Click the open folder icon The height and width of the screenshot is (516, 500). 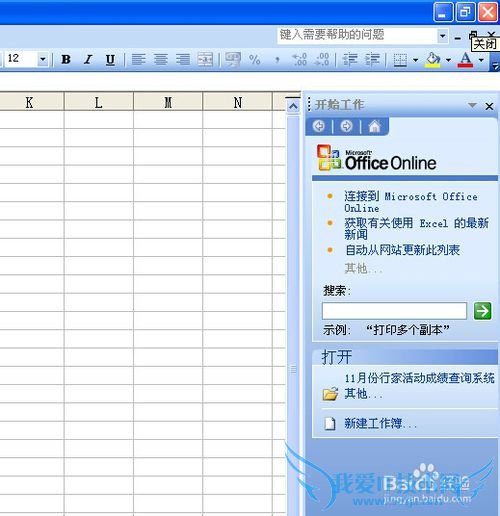[x=330, y=394]
